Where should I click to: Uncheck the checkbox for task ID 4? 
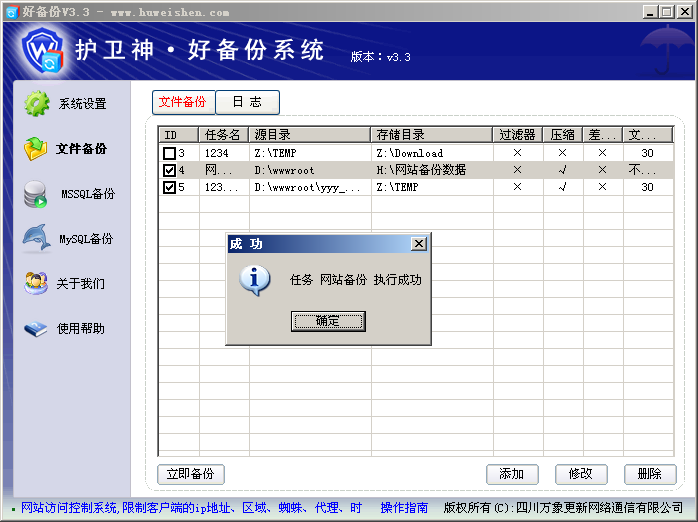point(170,170)
